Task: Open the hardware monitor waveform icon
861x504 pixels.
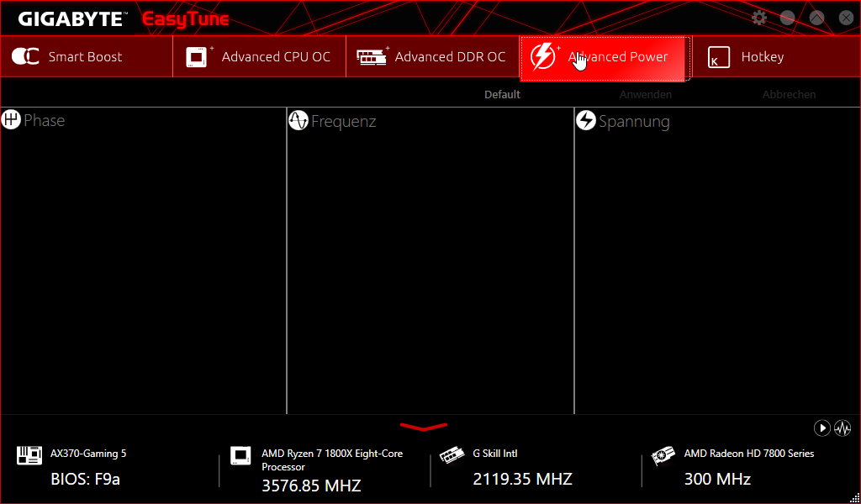Action: (843, 428)
